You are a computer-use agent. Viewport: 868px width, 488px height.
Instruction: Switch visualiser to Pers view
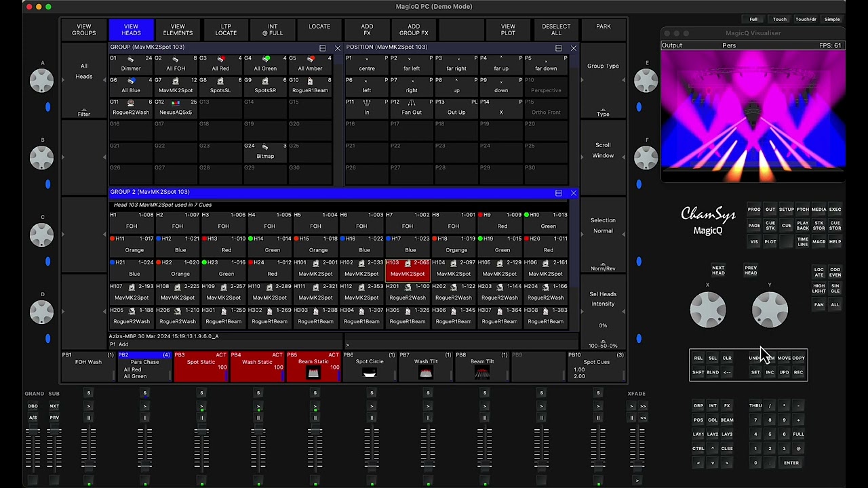coord(729,45)
